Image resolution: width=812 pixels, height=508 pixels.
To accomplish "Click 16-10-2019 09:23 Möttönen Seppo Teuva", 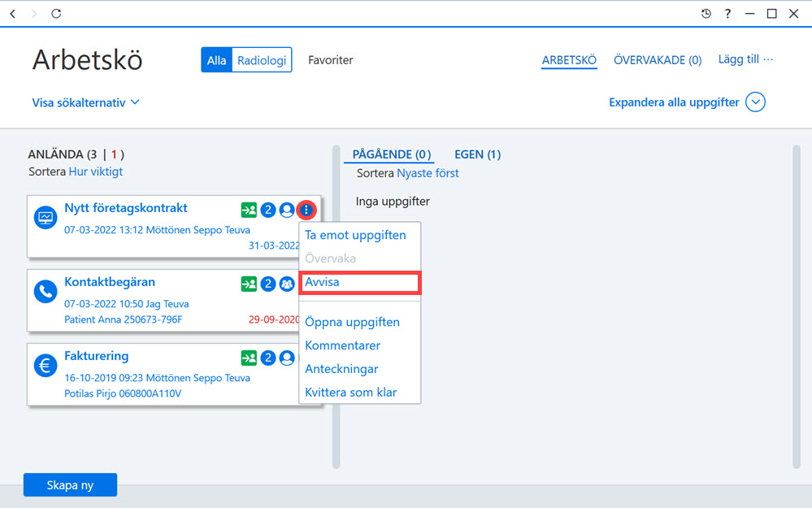I will [x=157, y=378].
